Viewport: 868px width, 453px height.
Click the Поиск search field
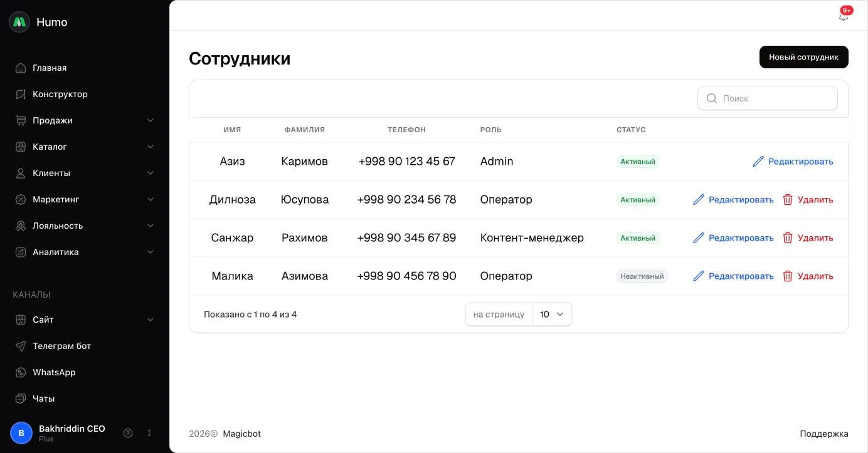coord(768,98)
